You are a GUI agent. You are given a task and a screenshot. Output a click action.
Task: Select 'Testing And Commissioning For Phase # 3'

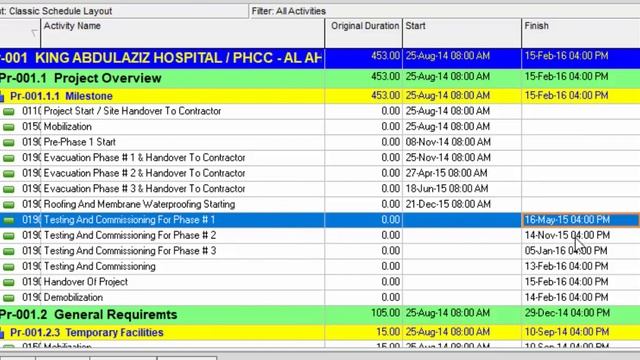130,251
